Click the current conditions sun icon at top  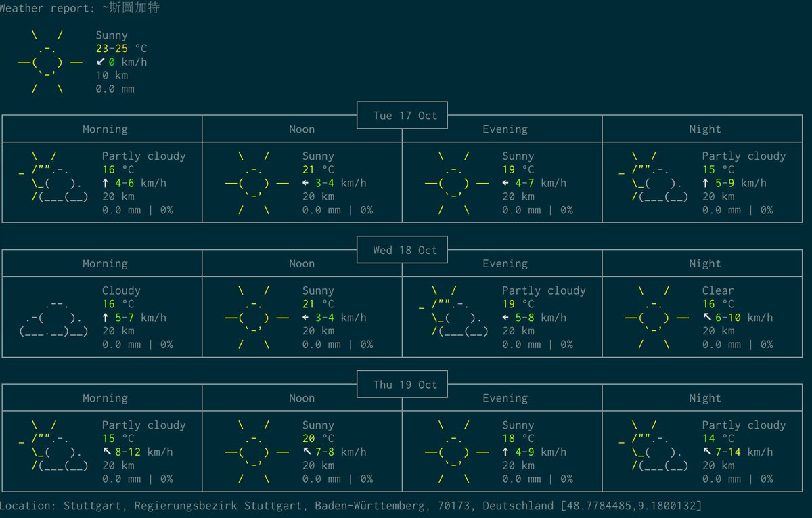tap(50, 62)
